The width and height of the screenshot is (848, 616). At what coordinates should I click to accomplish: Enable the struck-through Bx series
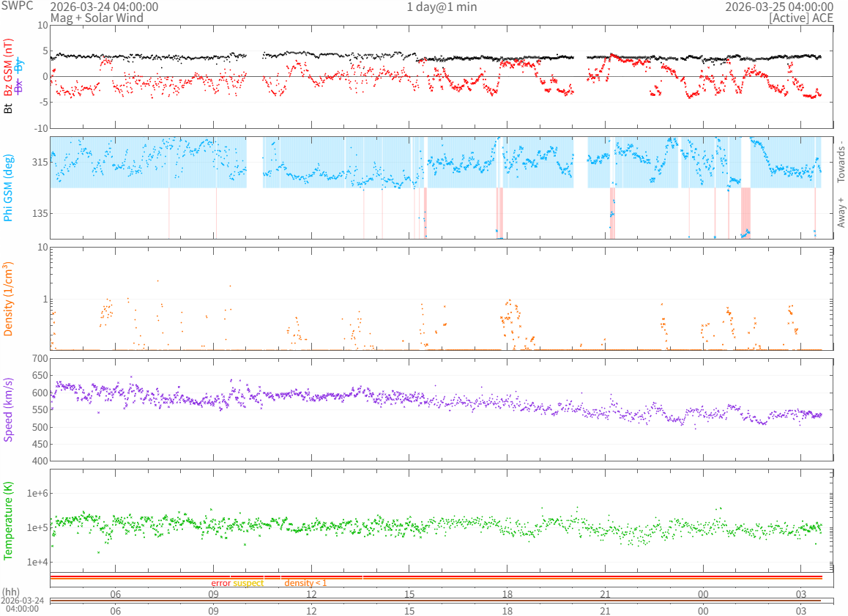click(20, 86)
